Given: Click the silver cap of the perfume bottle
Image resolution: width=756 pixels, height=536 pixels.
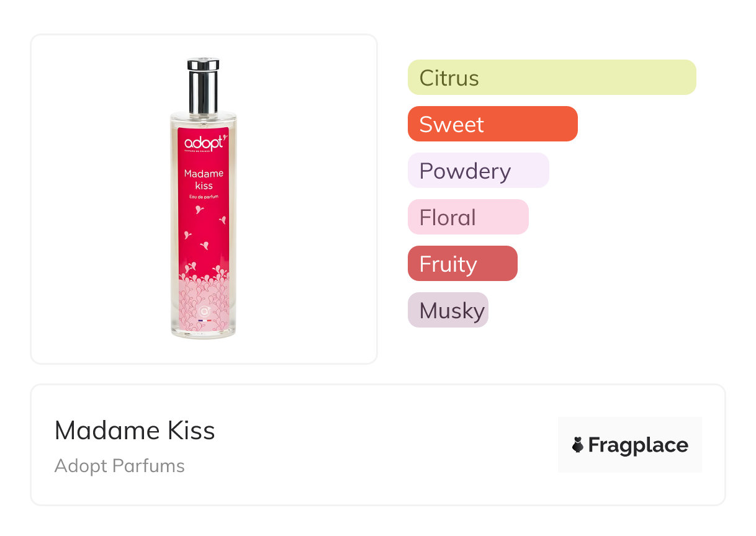Looking at the screenshot, I should [203, 86].
